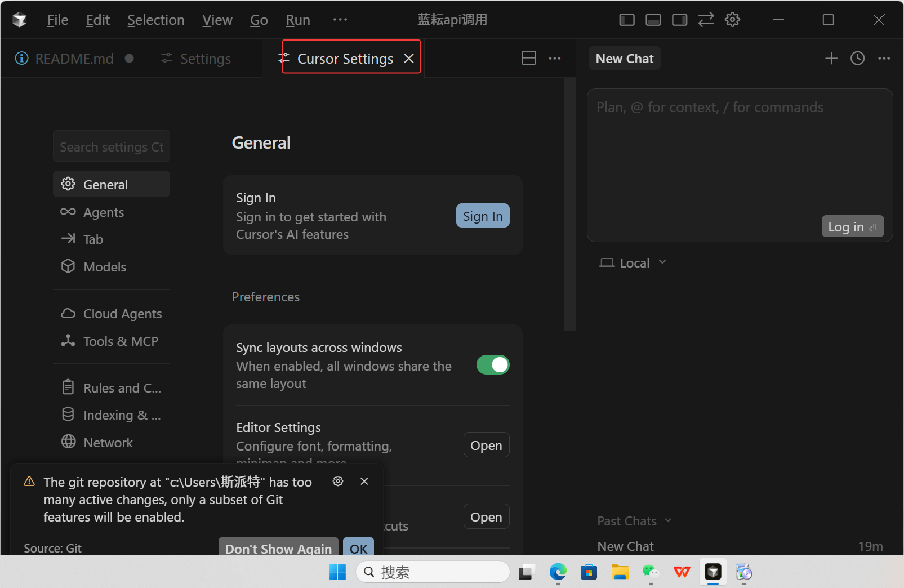Click Don't Show Again in notification
This screenshot has height=588, width=904.
[278, 547]
